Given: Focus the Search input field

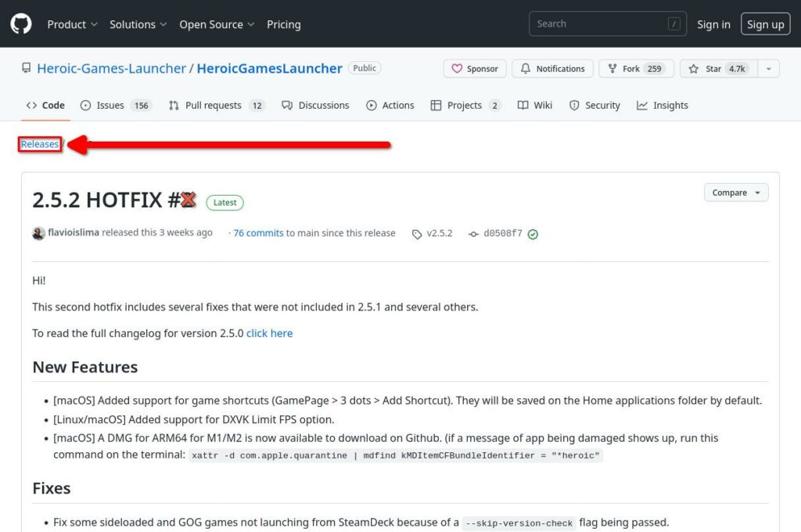Looking at the screenshot, I should (599, 24).
